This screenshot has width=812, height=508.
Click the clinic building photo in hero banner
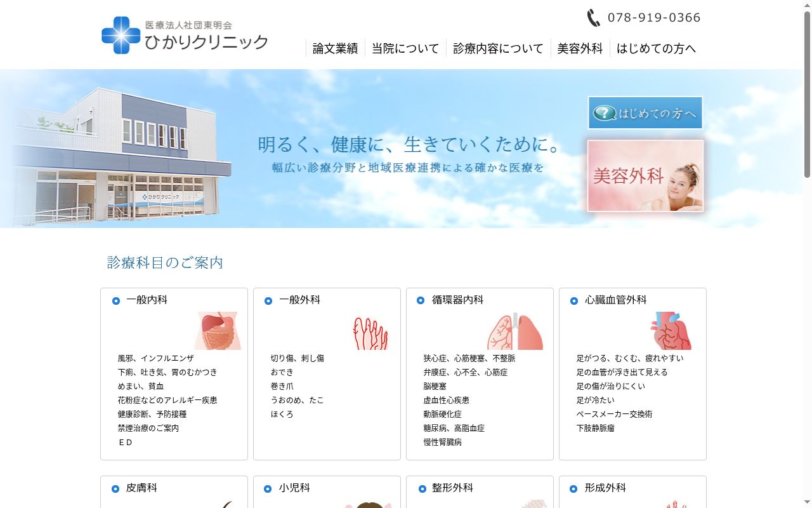click(x=121, y=156)
